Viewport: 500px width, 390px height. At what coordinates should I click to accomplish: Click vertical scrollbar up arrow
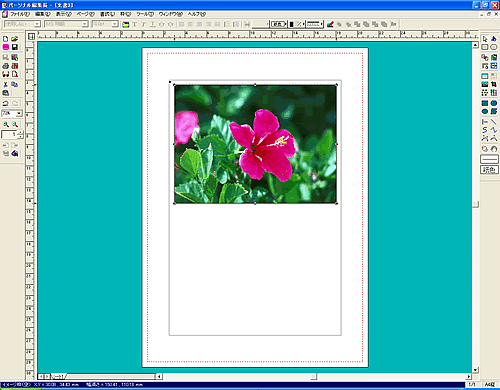tap(476, 45)
